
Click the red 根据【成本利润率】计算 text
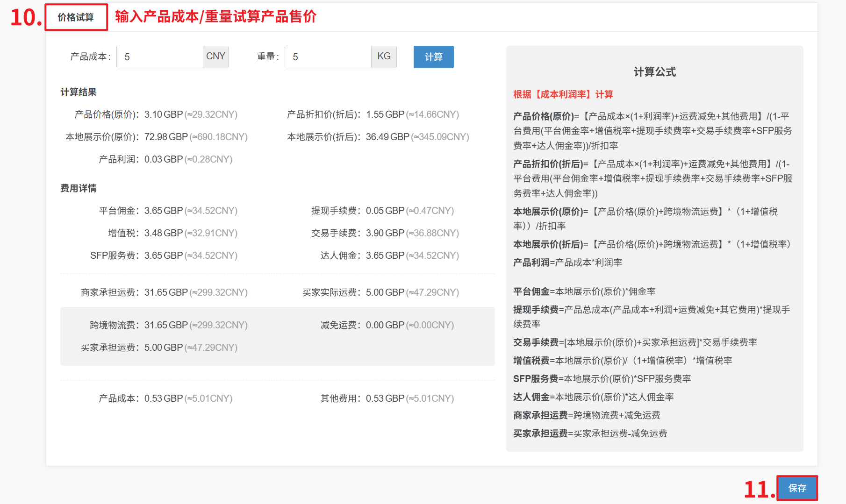[x=563, y=94]
